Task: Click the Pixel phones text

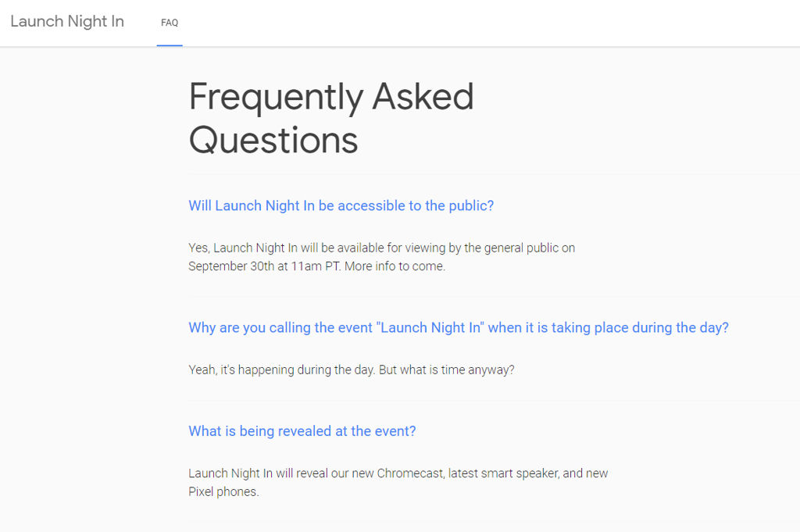Action: pos(223,491)
